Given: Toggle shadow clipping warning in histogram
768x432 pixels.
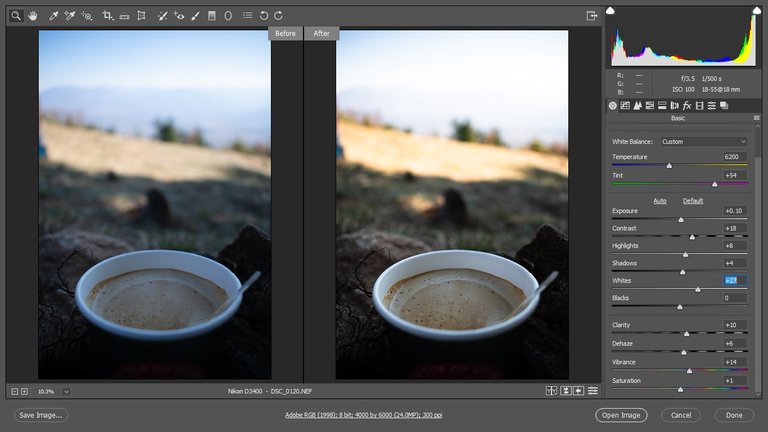Looking at the screenshot, I should [612, 11].
